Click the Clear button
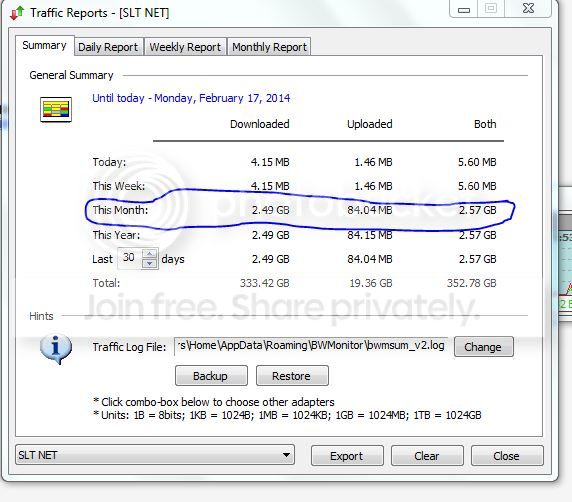This screenshot has width=572, height=502. [x=427, y=456]
